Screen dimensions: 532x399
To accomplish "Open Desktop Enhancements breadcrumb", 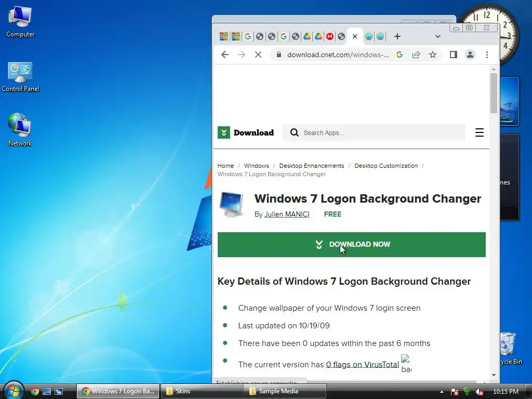I will coord(312,166).
